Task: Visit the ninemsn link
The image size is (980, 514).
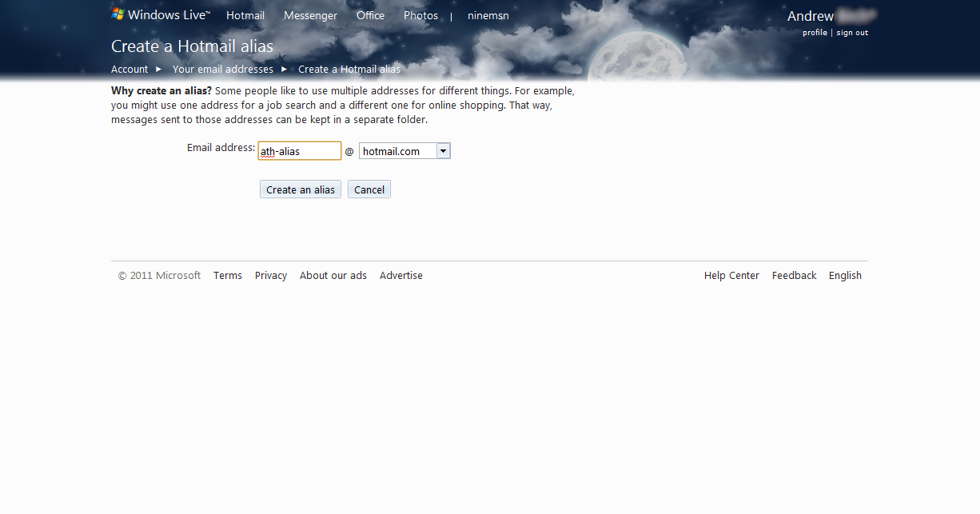Action: pos(488,15)
